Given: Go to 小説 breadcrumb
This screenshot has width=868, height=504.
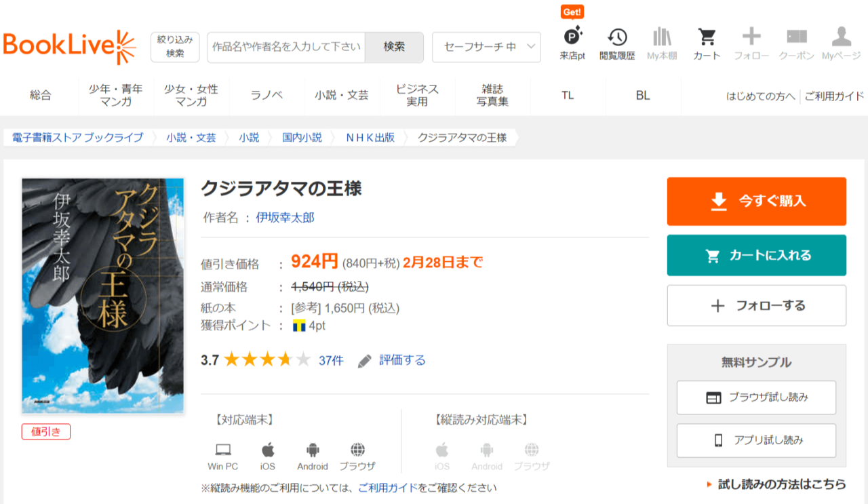Looking at the screenshot, I should tap(249, 138).
